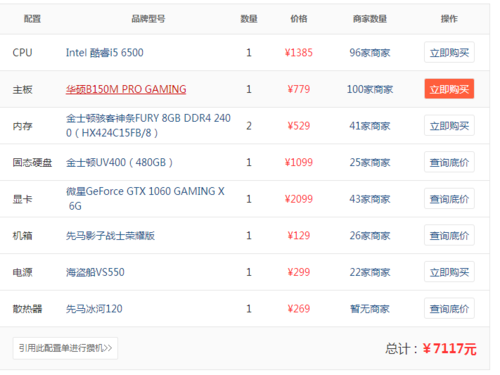Screen dimensions: 500x375
Task: Open Intel 酷睿i5 6500 product link
Action: [x=105, y=53]
